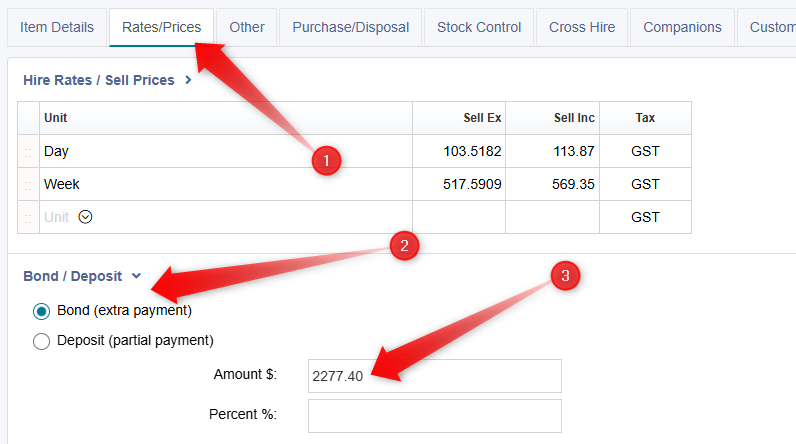Open the Companions tab

click(682, 27)
